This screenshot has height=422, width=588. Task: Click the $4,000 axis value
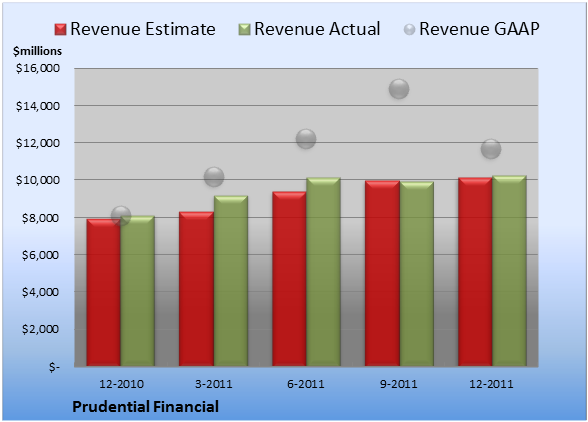point(40,292)
